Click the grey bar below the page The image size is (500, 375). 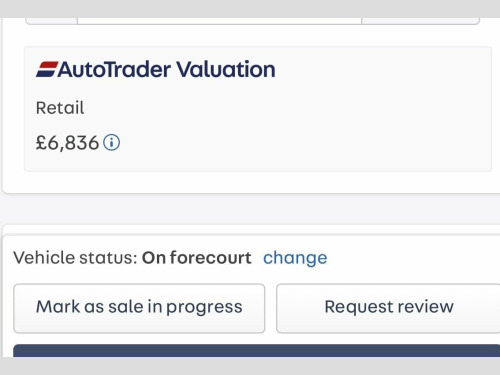click(x=250, y=366)
